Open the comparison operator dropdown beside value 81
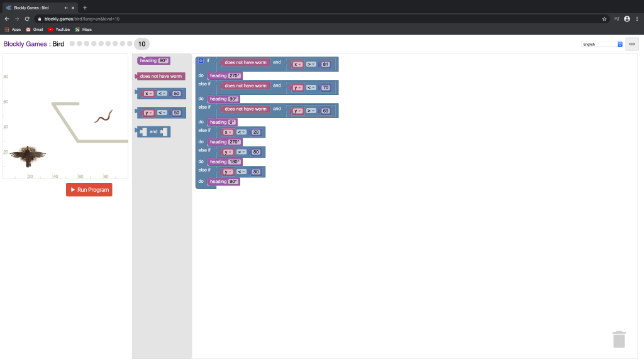This screenshot has width=644, height=362. pyautogui.click(x=311, y=64)
